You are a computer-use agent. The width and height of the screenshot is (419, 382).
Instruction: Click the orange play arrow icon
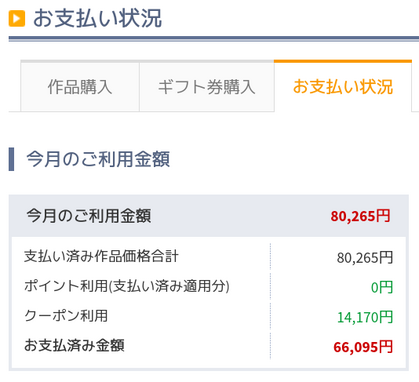tap(17, 18)
